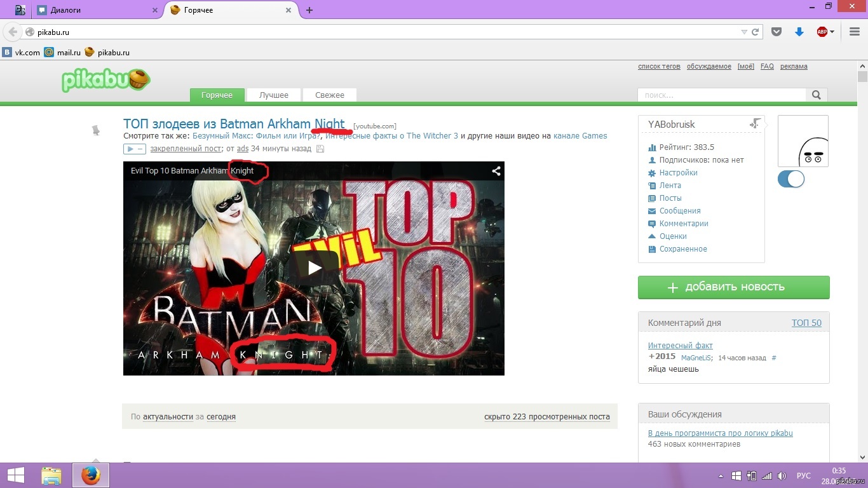
Task: Click the закрепленный пост link
Action: (x=186, y=149)
